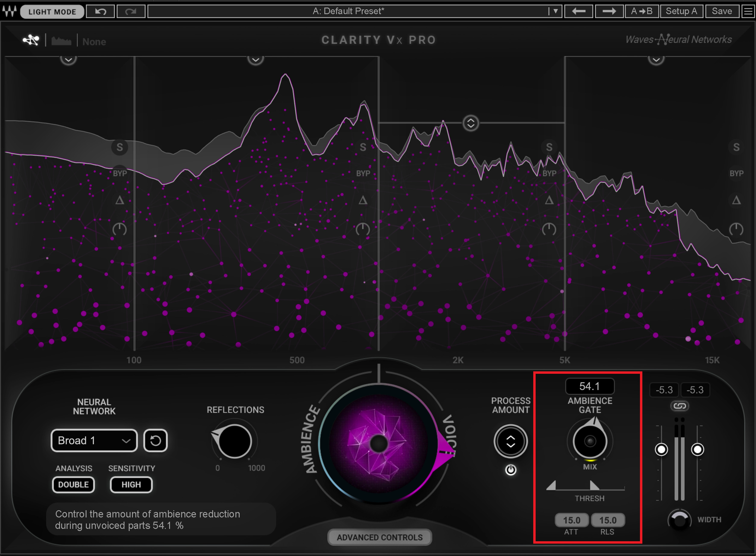Click the lowest band power icon
Viewport: 756px width, 556px height.
click(120, 229)
